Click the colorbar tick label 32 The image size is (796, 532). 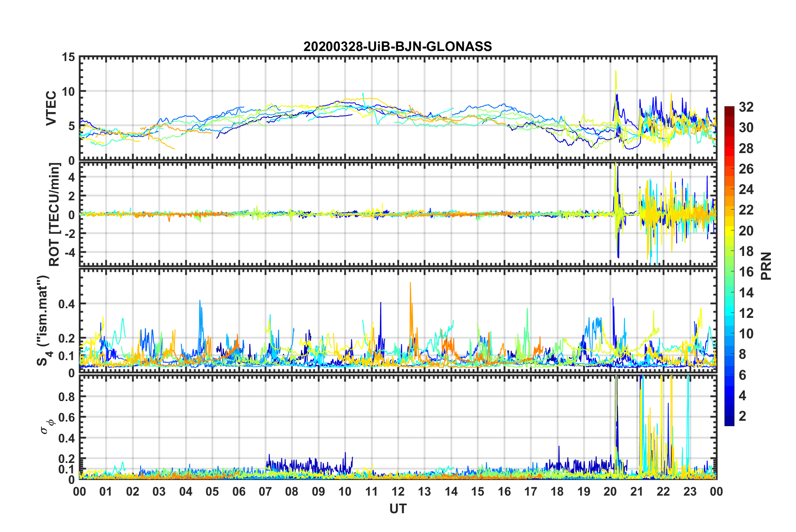click(x=746, y=107)
